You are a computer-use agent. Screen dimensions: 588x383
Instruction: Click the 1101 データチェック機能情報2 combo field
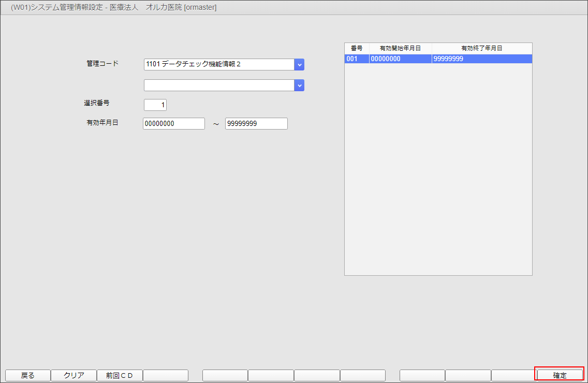click(x=219, y=64)
